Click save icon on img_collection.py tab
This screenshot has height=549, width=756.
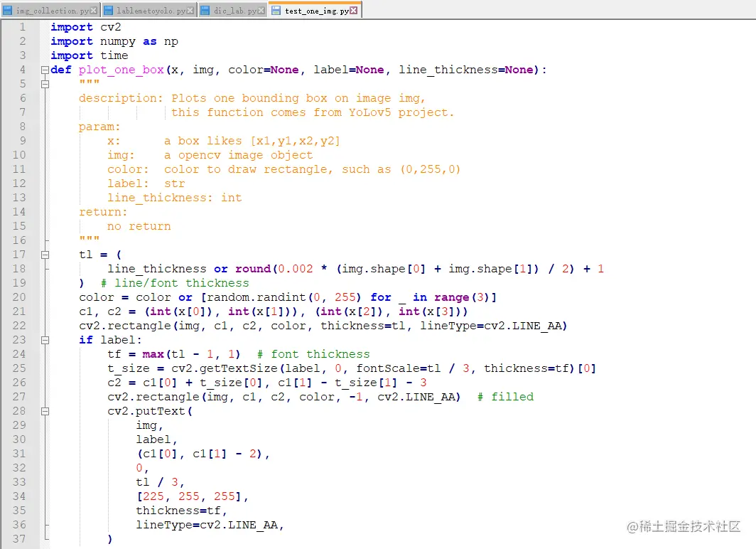click(x=8, y=11)
